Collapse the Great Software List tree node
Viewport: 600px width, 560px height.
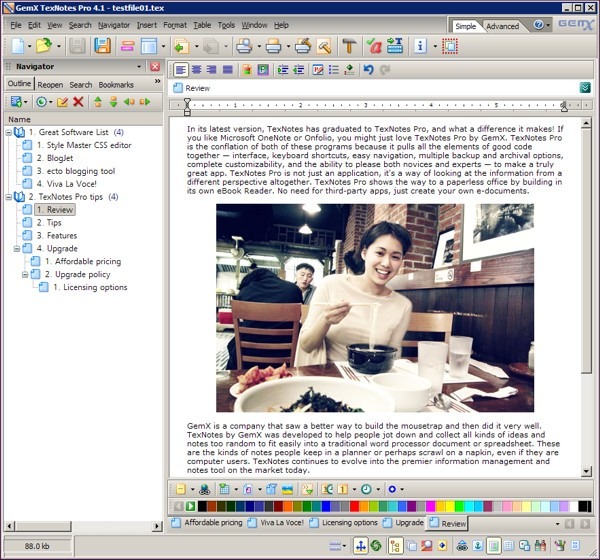tap(8, 132)
